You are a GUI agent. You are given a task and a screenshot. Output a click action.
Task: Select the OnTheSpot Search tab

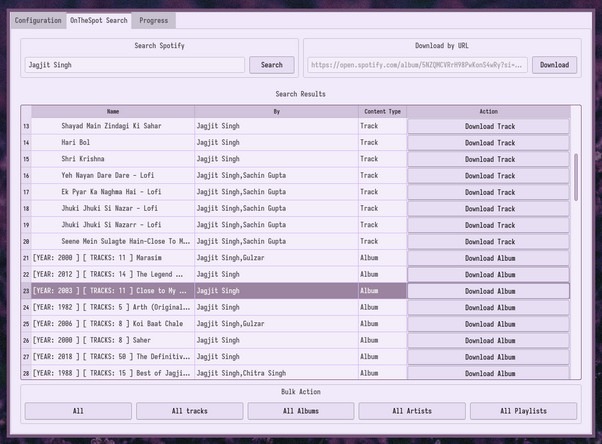pyautogui.click(x=99, y=20)
